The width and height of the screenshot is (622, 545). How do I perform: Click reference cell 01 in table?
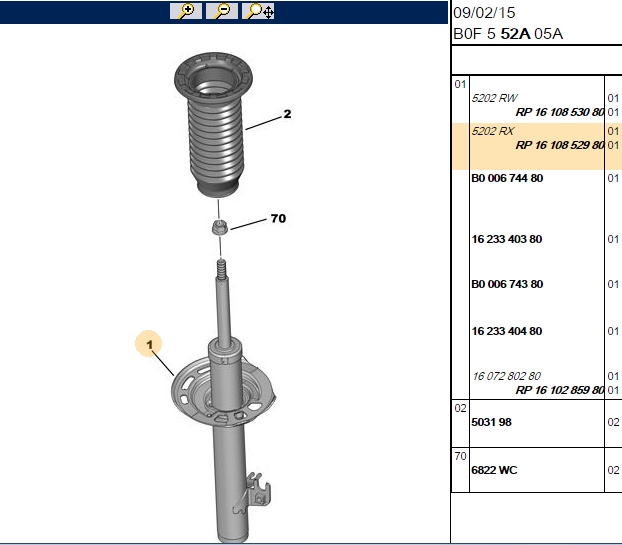click(460, 84)
